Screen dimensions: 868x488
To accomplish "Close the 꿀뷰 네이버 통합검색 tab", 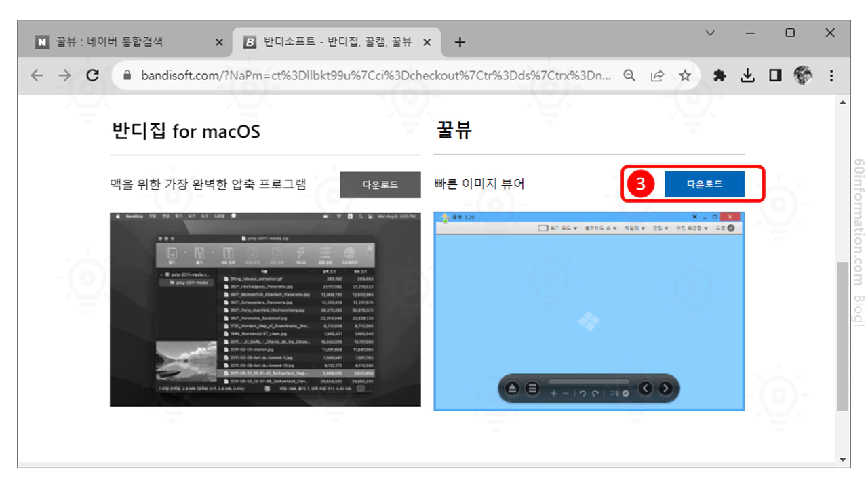I will [219, 42].
